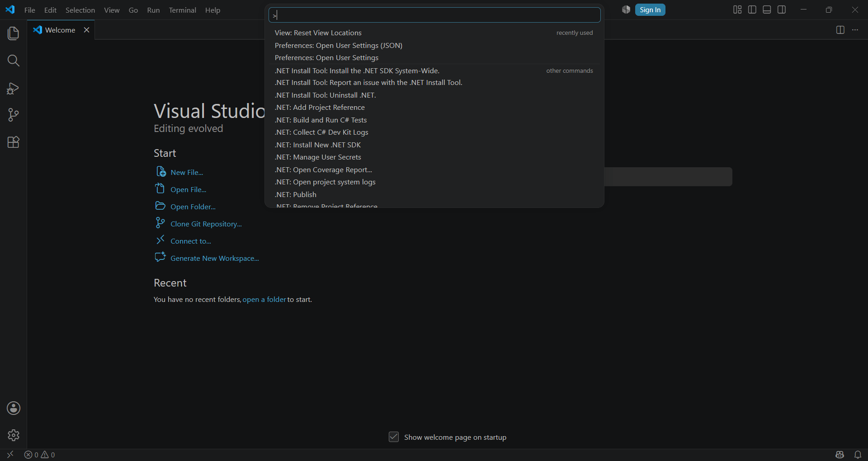Click the remote window indicator in status bar

pos(10,455)
